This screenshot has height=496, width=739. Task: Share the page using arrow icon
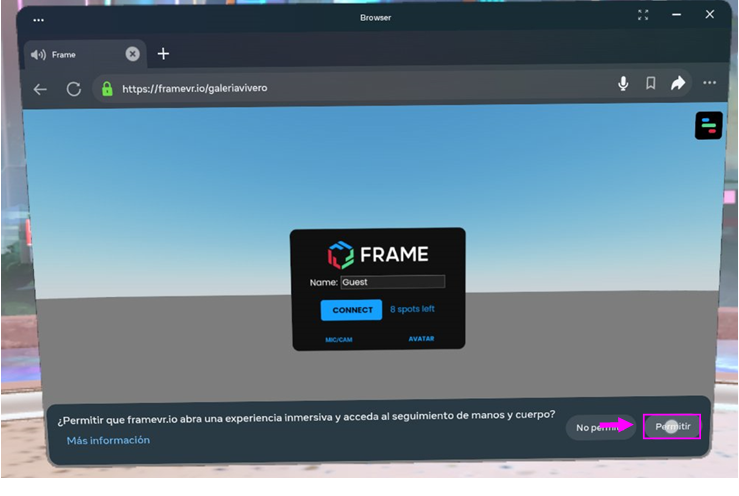tap(678, 83)
